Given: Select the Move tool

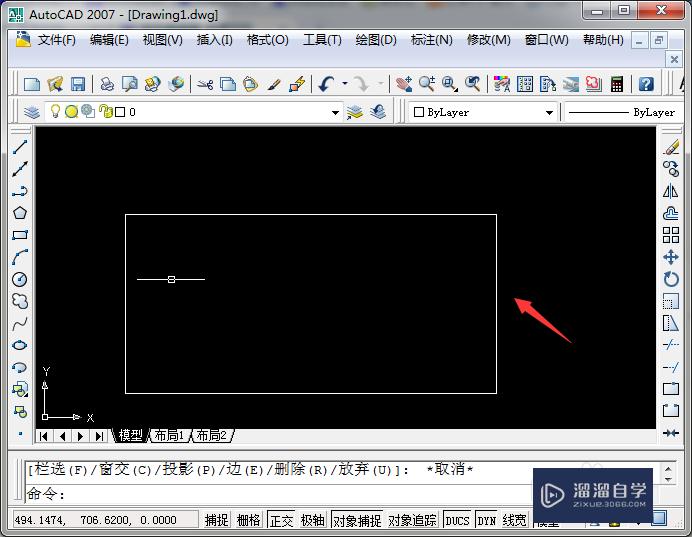Looking at the screenshot, I should (671, 257).
